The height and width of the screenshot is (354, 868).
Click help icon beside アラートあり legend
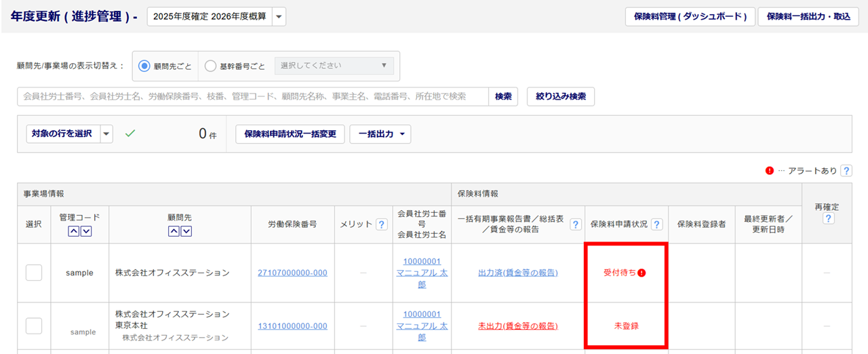coord(846,171)
